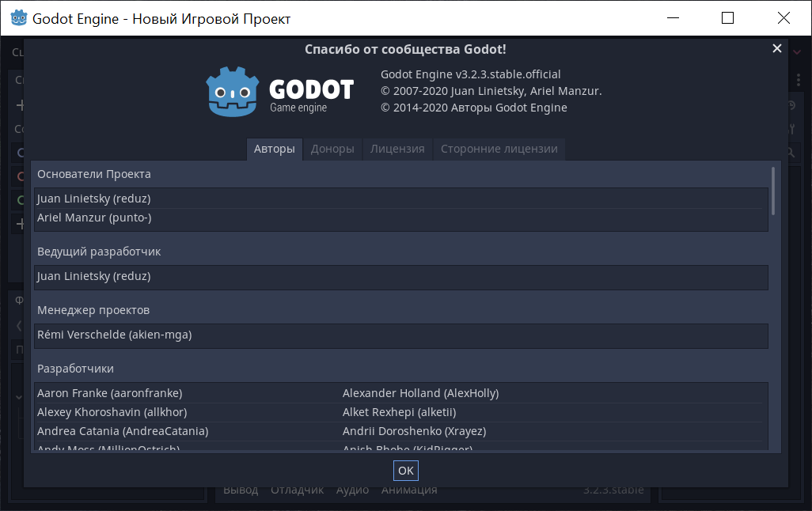This screenshot has height=511, width=812.
Task: Select Ariel Manzur (punto-) entry
Action: coord(94,218)
